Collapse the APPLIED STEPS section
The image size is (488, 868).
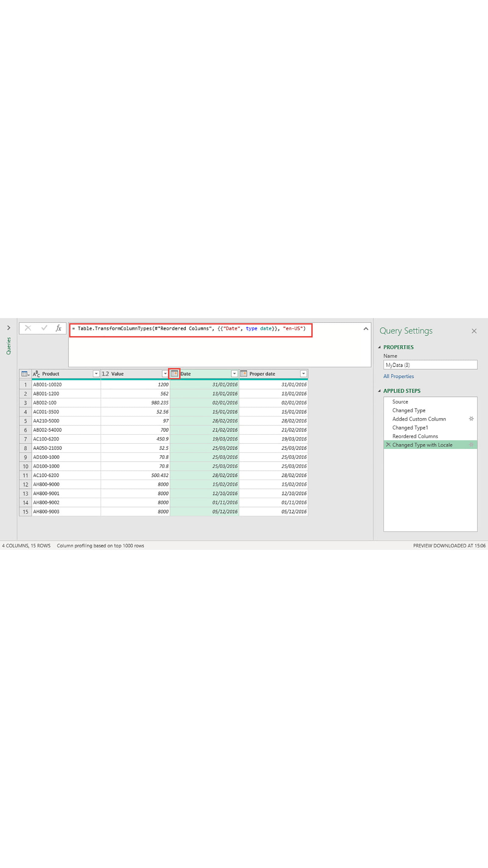click(379, 391)
